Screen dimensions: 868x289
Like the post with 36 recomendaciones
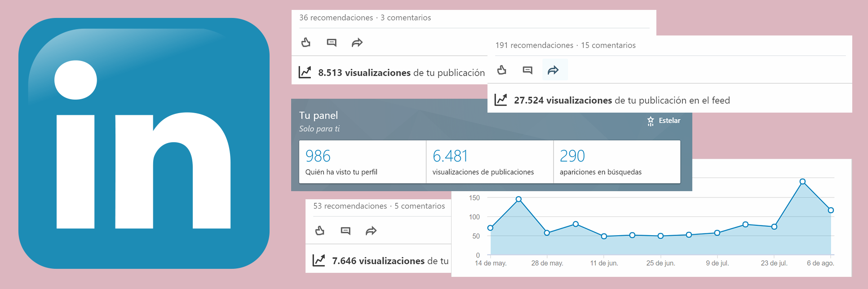click(306, 43)
